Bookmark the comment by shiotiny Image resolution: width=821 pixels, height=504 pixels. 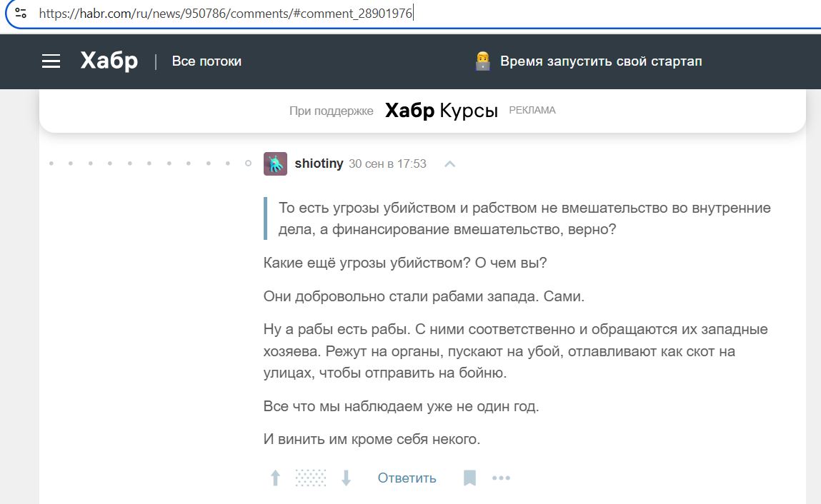click(469, 478)
